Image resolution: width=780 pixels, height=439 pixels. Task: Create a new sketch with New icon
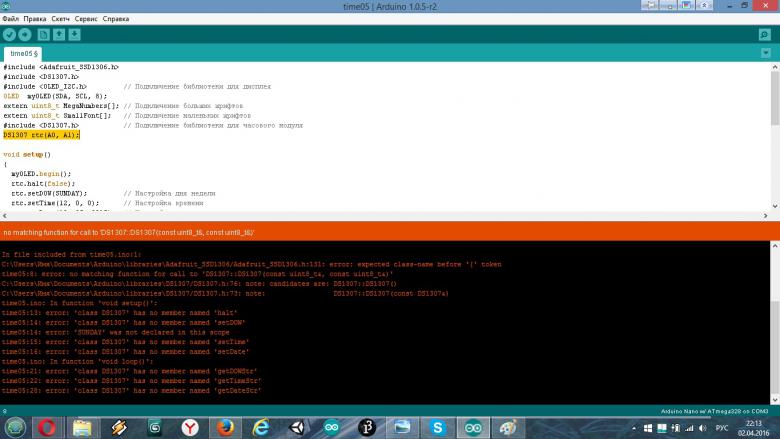43,34
